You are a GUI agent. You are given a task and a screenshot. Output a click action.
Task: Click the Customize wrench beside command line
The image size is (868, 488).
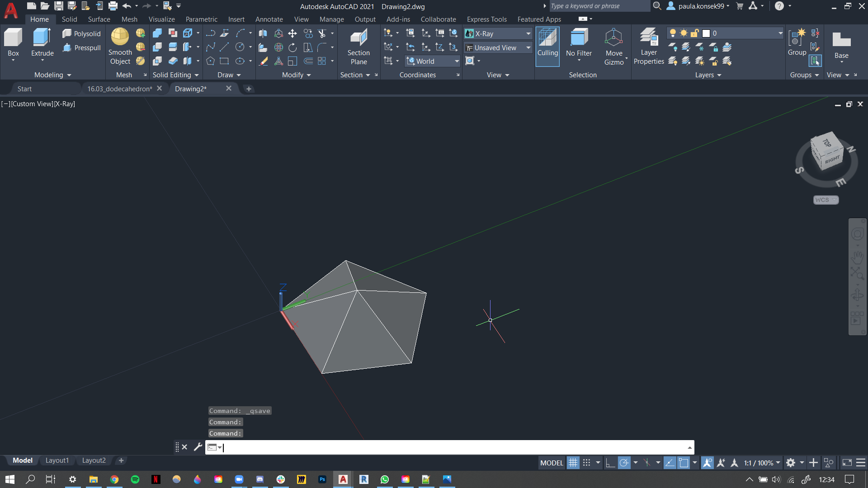198,447
